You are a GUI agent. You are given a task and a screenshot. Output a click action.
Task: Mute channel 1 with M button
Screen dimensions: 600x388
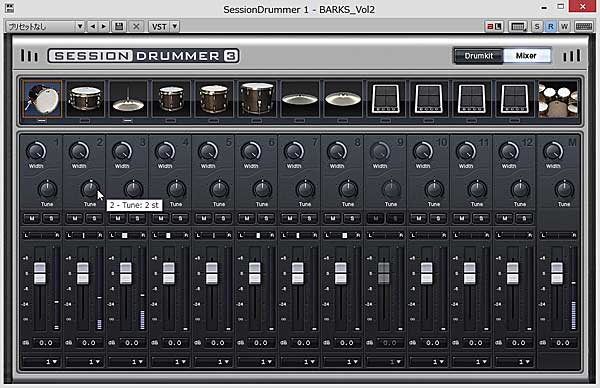coord(32,218)
